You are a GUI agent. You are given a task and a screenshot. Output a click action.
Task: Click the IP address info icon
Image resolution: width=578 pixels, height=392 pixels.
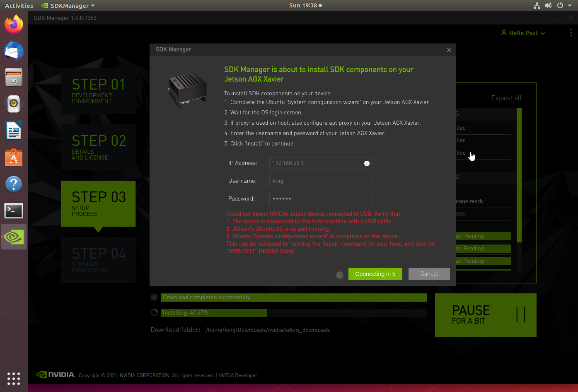367,163
